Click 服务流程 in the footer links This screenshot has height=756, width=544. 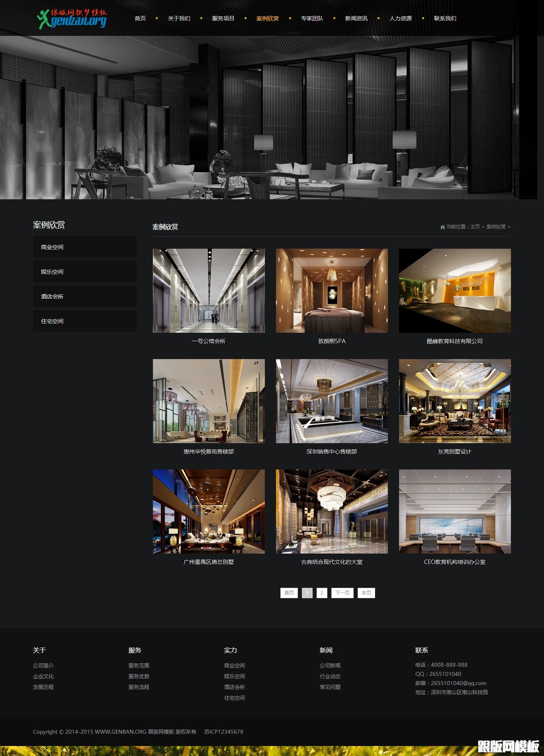[x=139, y=687]
